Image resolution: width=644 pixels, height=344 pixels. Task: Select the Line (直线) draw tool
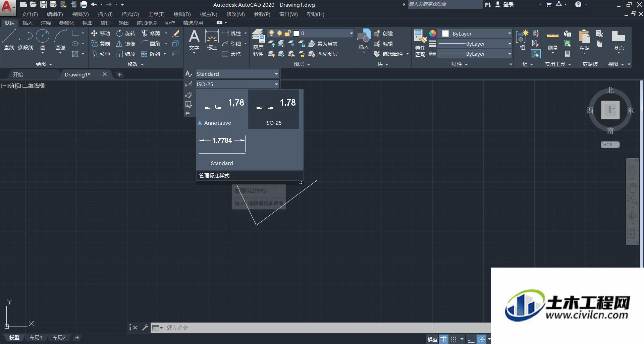[9, 40]
